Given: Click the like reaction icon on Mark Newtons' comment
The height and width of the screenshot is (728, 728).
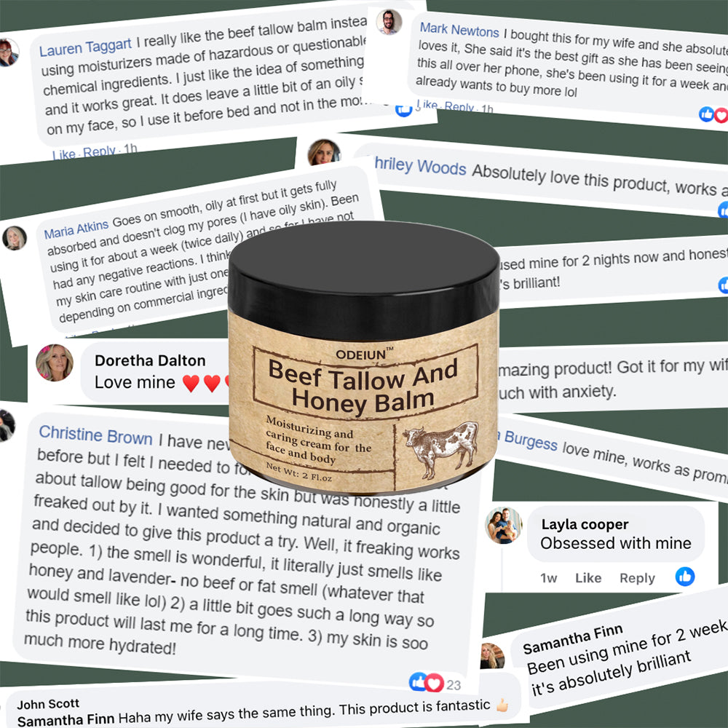Looking at the screenshot, I should click(707, 114).
